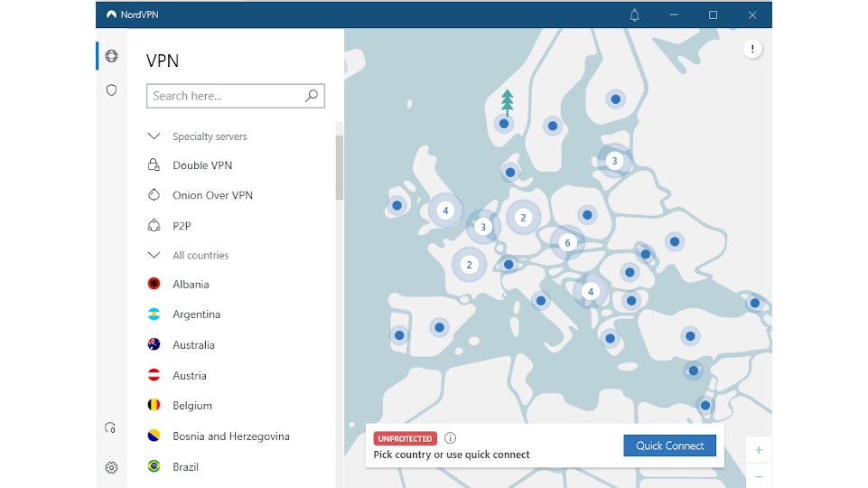Click the Belgium flag icon
The image size is (868, 488).
154,405
